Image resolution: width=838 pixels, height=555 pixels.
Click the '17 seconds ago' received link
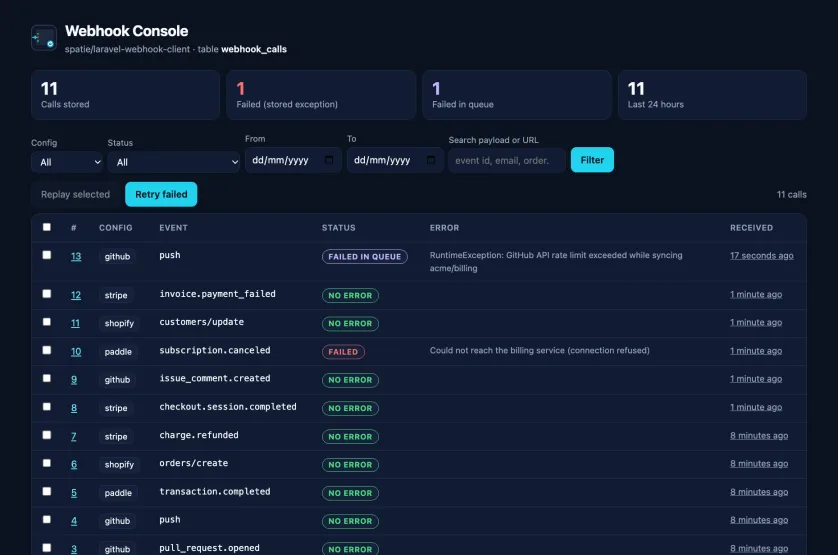pyautogui.click(x=762, y=256)
